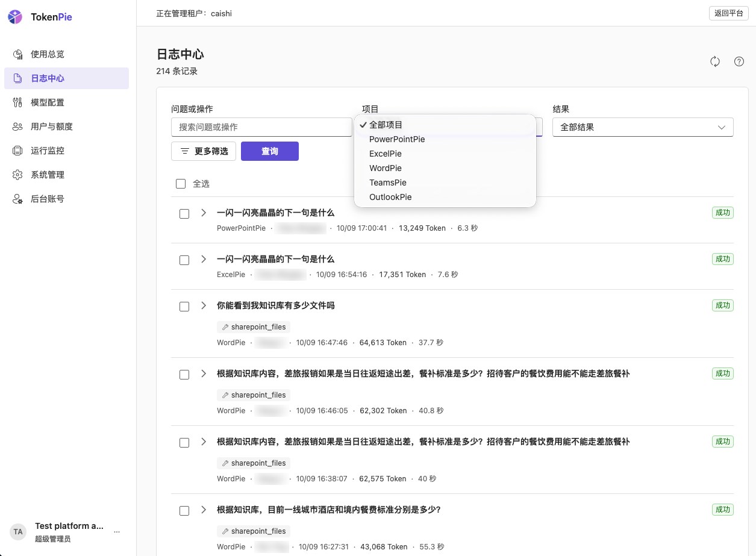This screenshot has width=756, height=556.
Task: Click 成功 badge on PowerPointPie row
Action: tap(722, 213)
